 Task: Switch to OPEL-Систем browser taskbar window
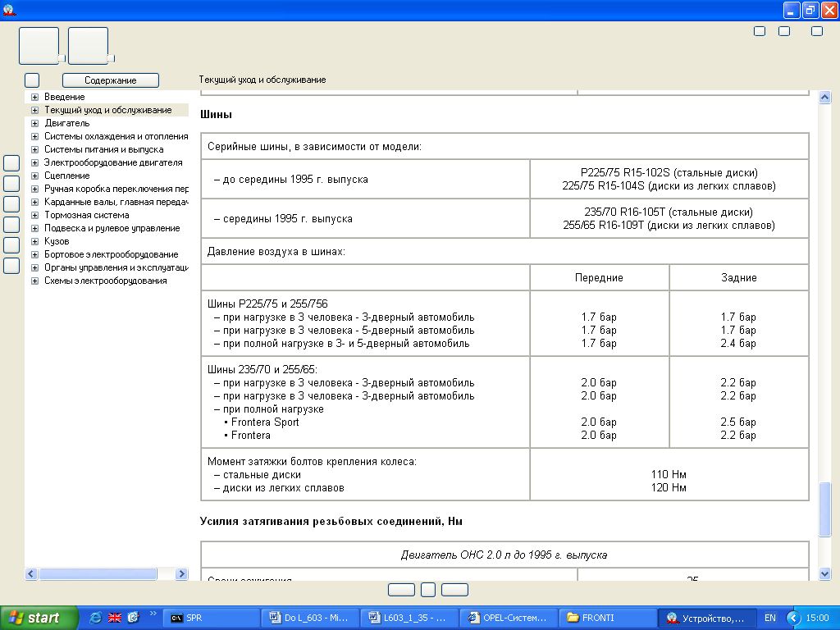[x=508, y=618]
